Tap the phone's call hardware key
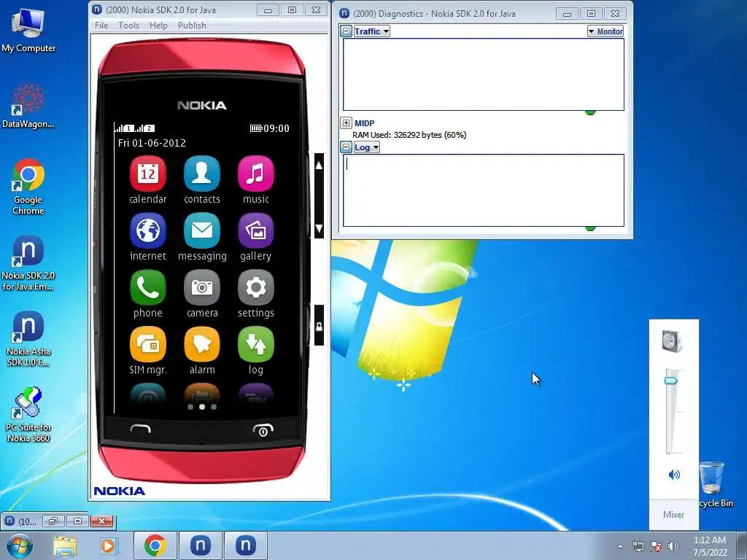This screenshot has width=747, height=560. pyautogui.click(x=141, y=429)
